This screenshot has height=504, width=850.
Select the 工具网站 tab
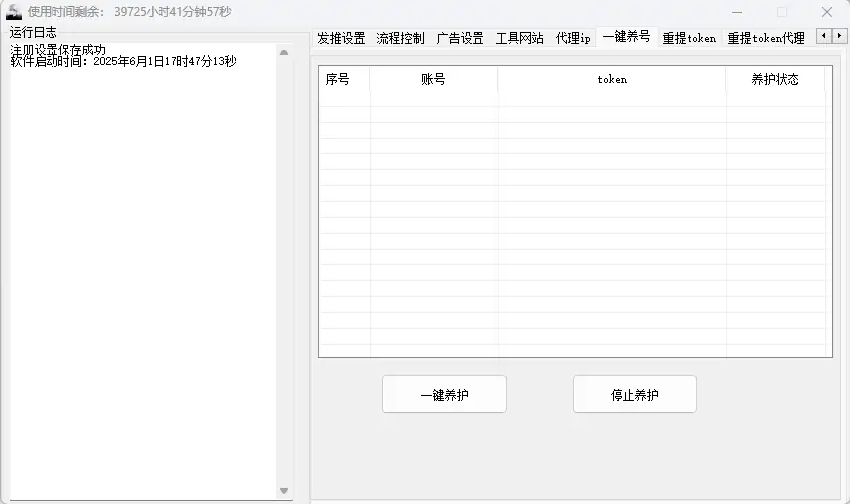(x=520, y=38)
